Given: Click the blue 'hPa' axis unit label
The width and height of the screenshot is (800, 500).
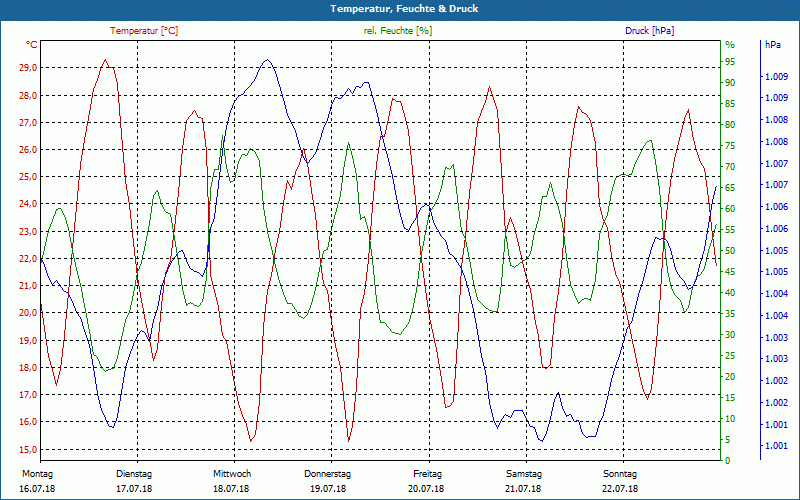Looking at the screenshot, I should click(772, 45).
